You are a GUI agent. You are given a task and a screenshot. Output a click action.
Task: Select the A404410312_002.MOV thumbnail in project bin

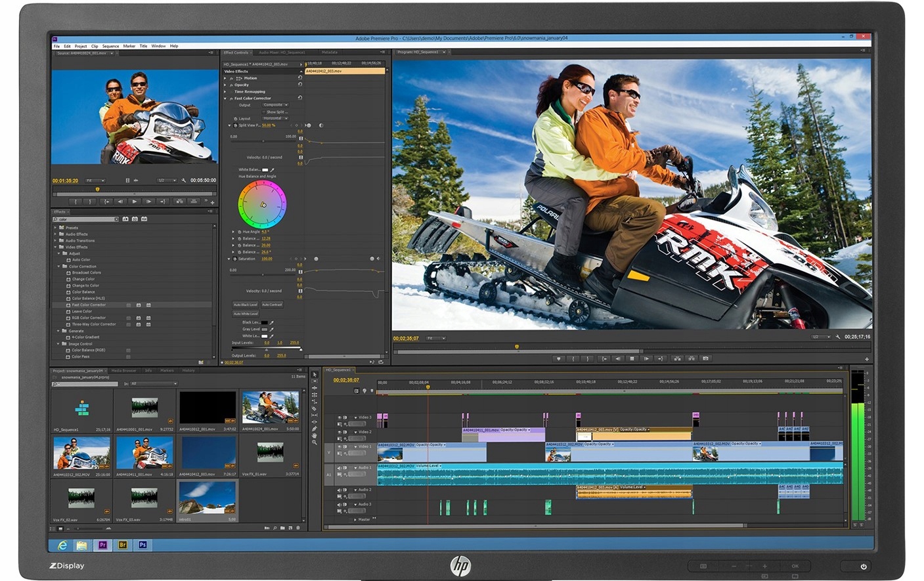pyautogui.click(x=81, y=454)
